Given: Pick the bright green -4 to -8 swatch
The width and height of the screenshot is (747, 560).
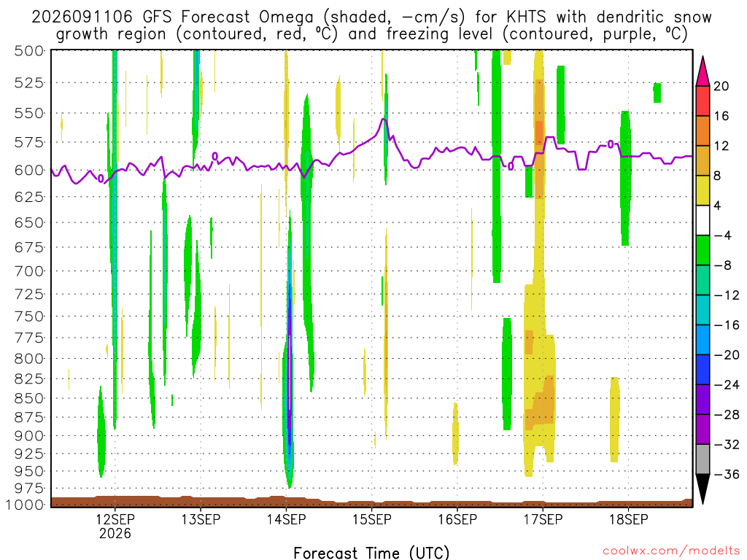Looking at the screenshot, I should click(703, 250).
